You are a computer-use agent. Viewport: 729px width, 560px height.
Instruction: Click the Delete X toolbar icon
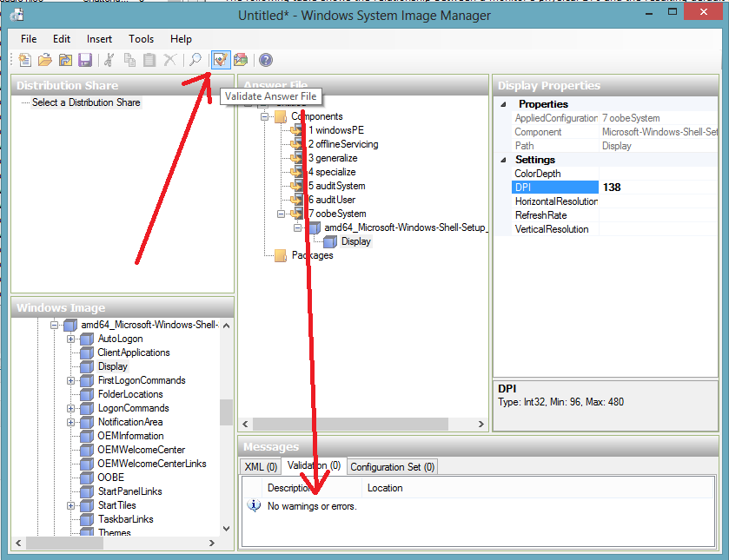[170, 60]
